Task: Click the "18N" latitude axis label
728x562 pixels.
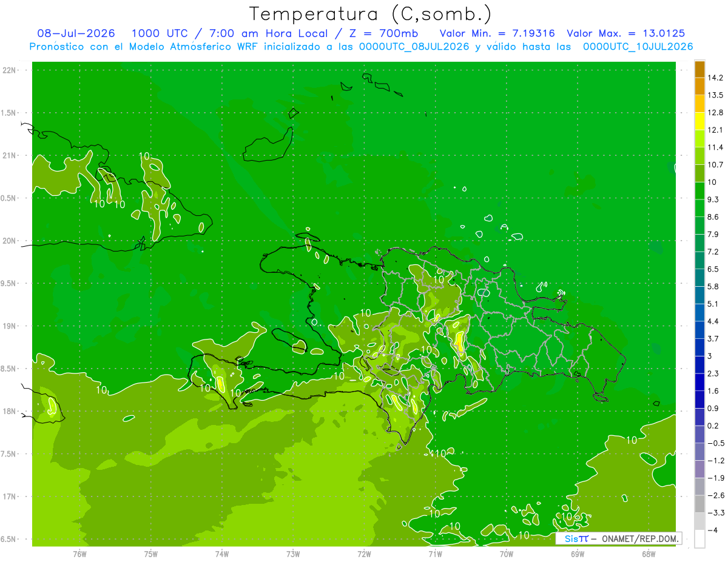Action: 10,411
